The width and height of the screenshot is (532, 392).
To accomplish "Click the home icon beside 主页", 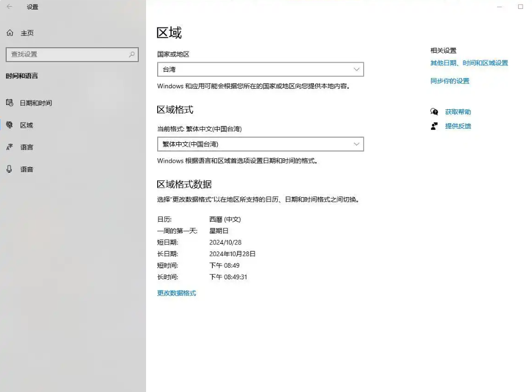I will (10, 33).
